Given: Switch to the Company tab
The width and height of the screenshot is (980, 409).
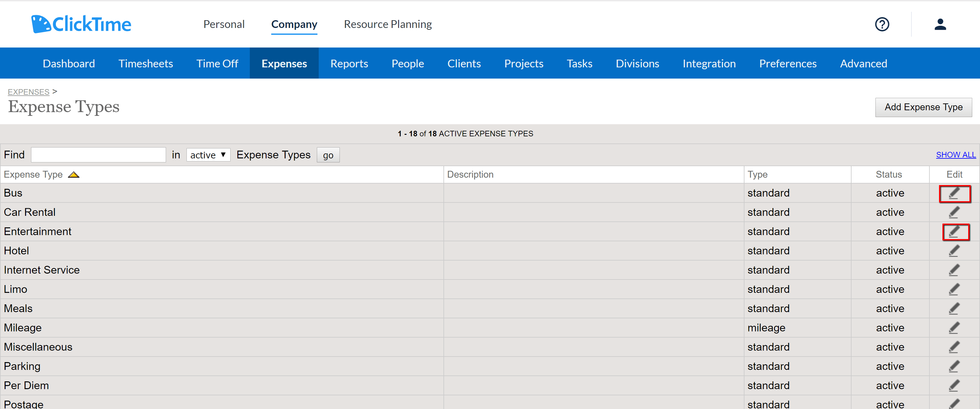Looking at the screenshot, I should click(x=294, y=24).
